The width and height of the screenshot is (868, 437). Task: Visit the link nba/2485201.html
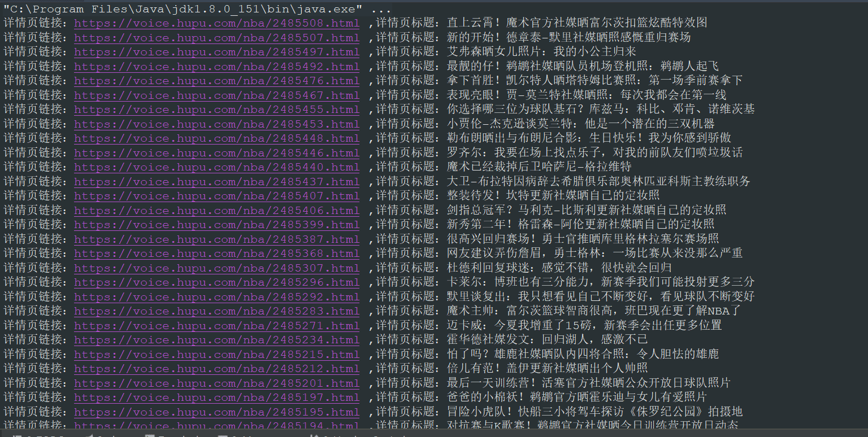point(217,383)
